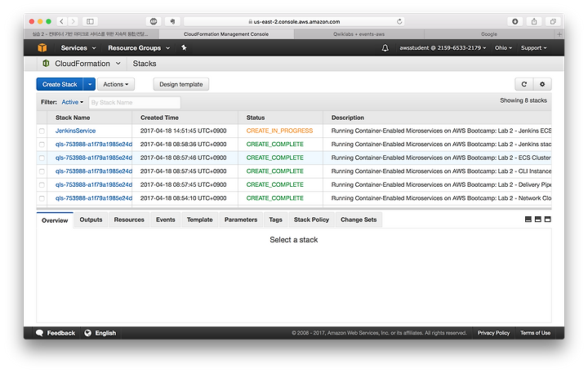Viewport: 588px width, 373px height.
Task: Open the notifications bell icon
Action: (385, 48)
